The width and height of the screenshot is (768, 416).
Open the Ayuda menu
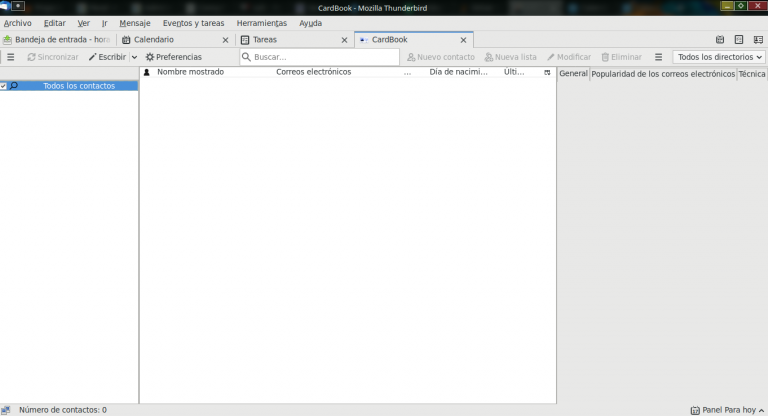[x=311, y=23]
